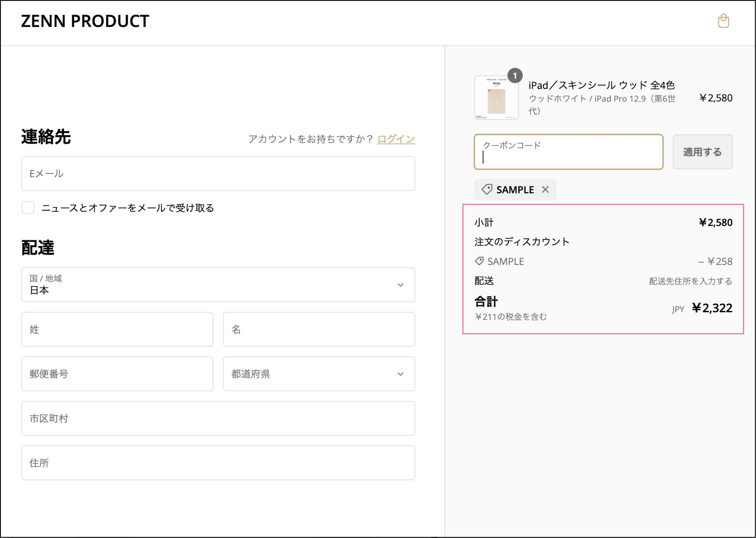Remove the SAMPLE coupon with X icon
Image resolution: width=756 pixels, height=538 pixels.
point(545,189)
